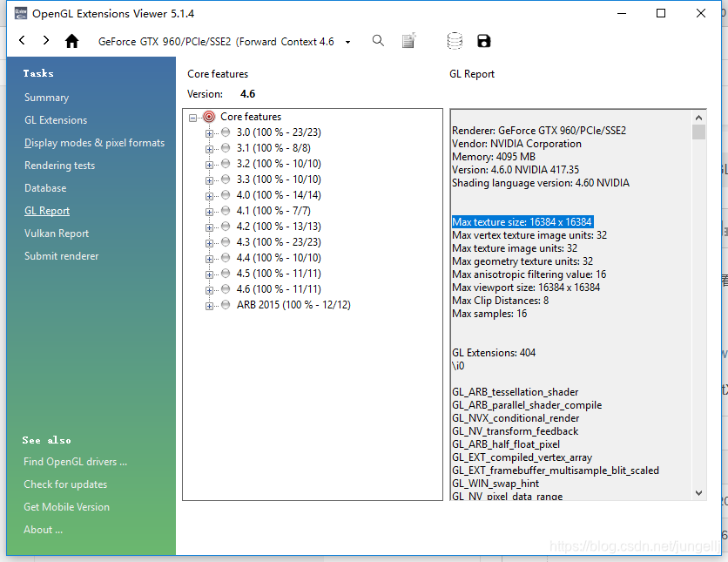Expand the 4.2 features node
The width and height of the screenshot is (728, 562).
pos(209,227)
